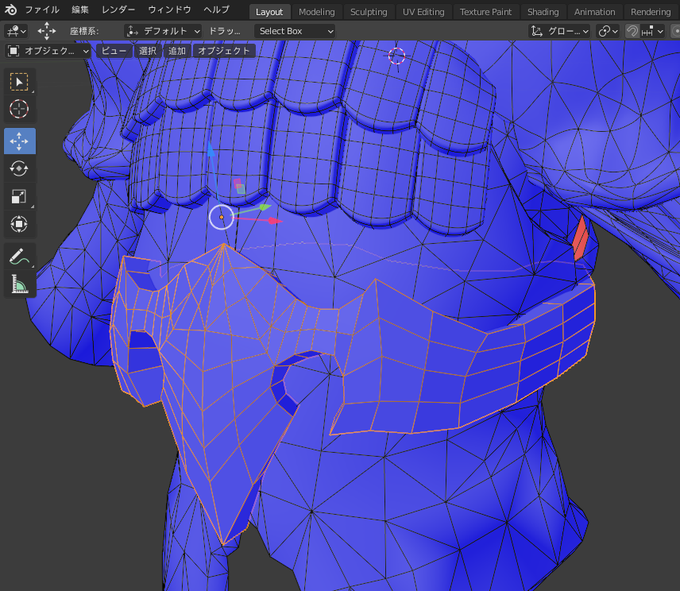Image resolution: width=680 pixels, height=591 pixels.
Task: Open the ファイル menu
Action: pos(42,9)
